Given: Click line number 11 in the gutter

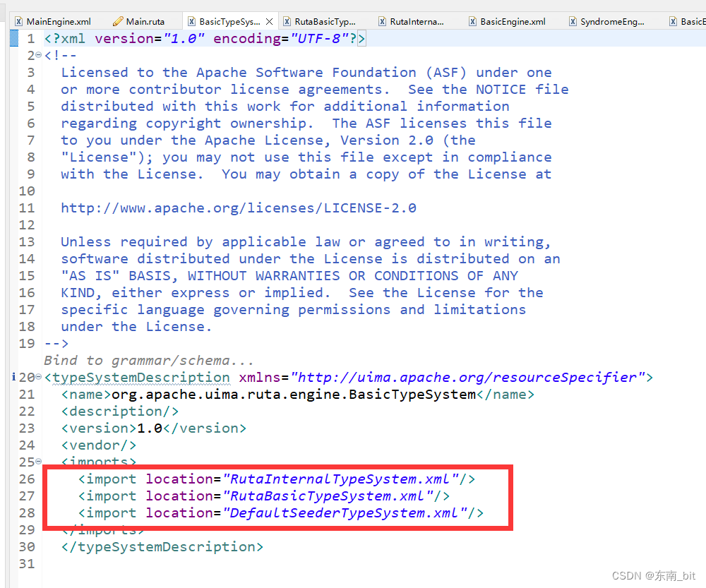Looking at the screenshot, I should pyautogui.click(x=27, y=208).
